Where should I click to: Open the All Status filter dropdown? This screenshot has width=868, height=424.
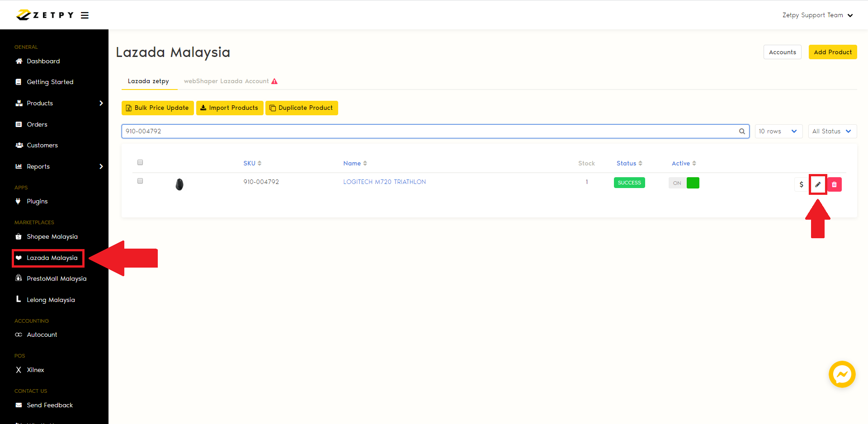click(x=832, y=131)
